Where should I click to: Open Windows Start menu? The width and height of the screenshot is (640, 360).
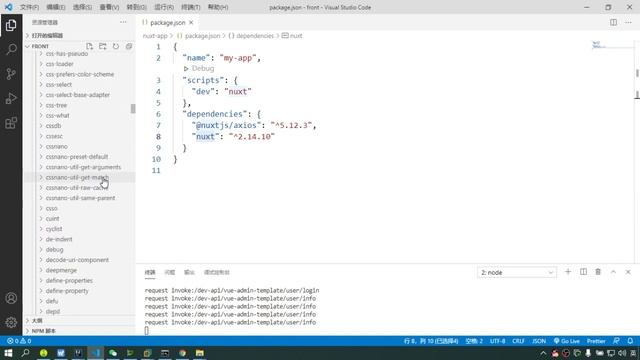click(8, 353)
